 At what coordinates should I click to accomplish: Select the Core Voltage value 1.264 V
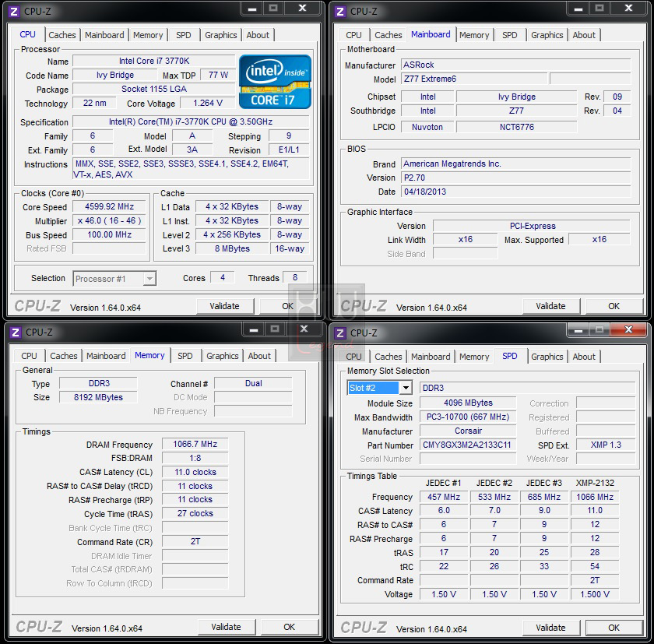208,103
